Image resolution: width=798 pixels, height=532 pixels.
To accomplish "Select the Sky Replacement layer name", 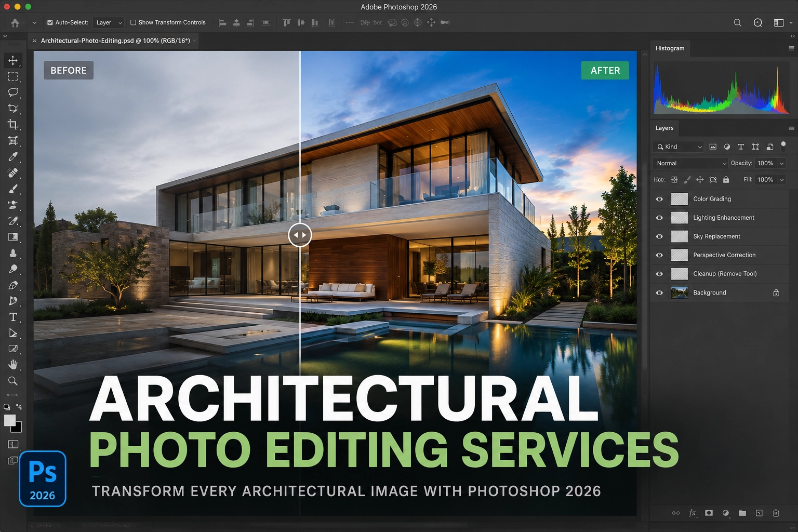I will click(716, 236).
